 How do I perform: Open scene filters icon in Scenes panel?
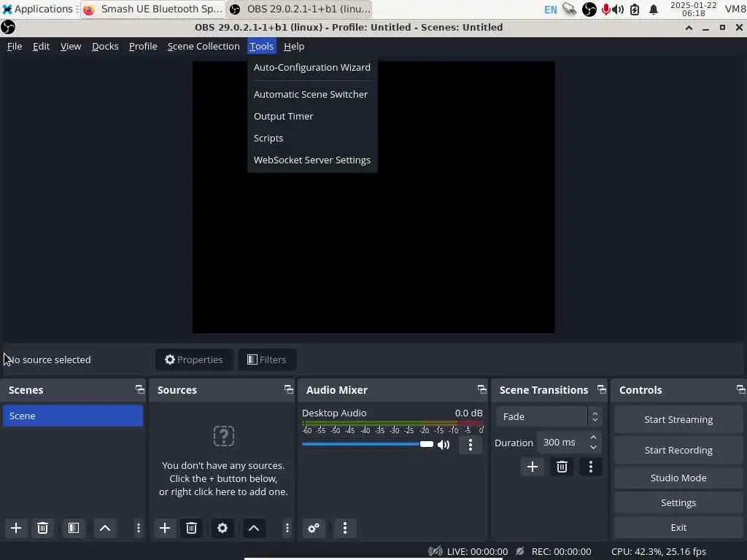point(74,528)
